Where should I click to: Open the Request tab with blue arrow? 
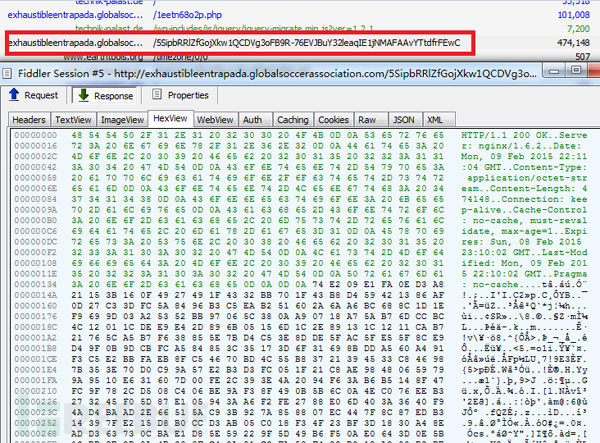34,95
